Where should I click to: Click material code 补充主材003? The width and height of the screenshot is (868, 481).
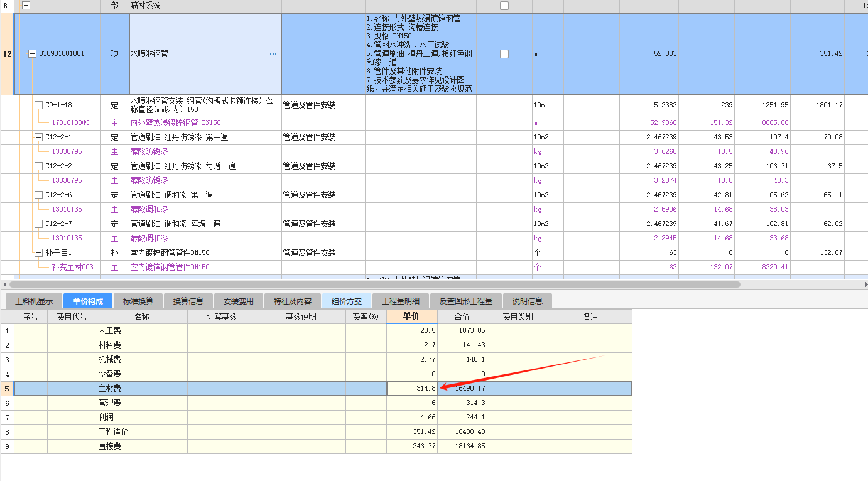click(x=72, y=268)
